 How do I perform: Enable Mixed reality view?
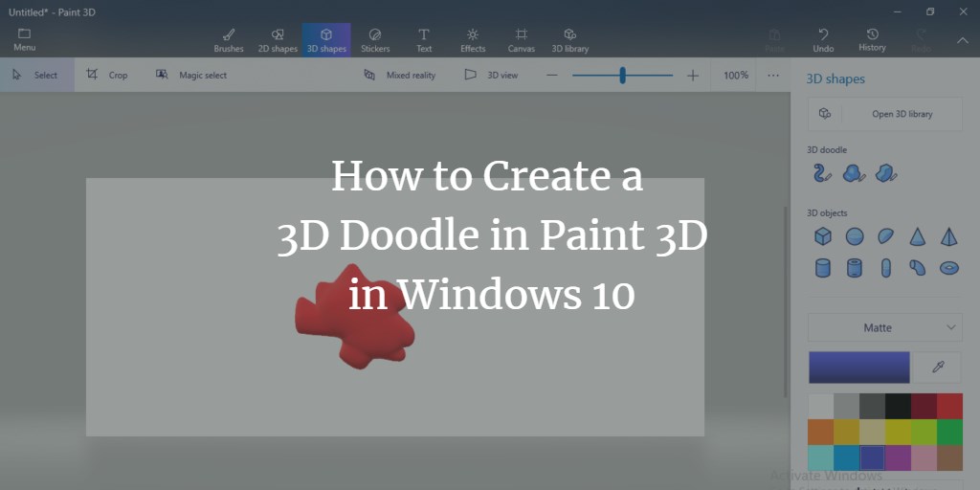399,75
